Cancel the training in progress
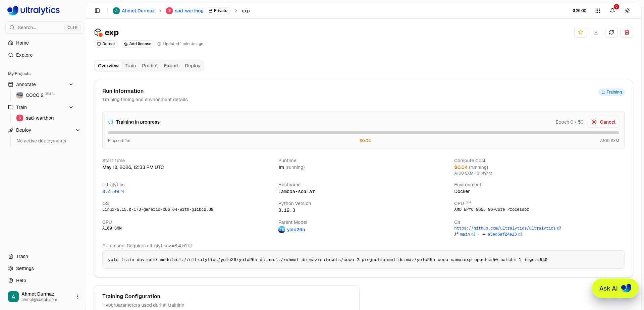This screenshot has width=644, height=310. [603, 122]
